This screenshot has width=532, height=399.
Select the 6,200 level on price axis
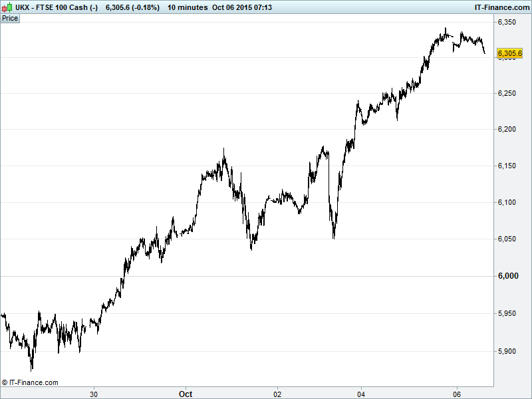507,129
